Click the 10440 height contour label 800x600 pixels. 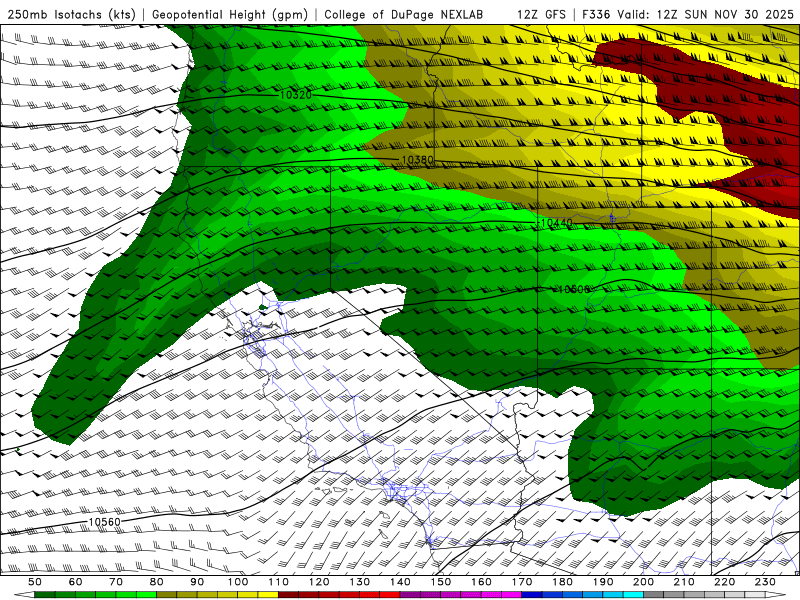tap(556, 223)
